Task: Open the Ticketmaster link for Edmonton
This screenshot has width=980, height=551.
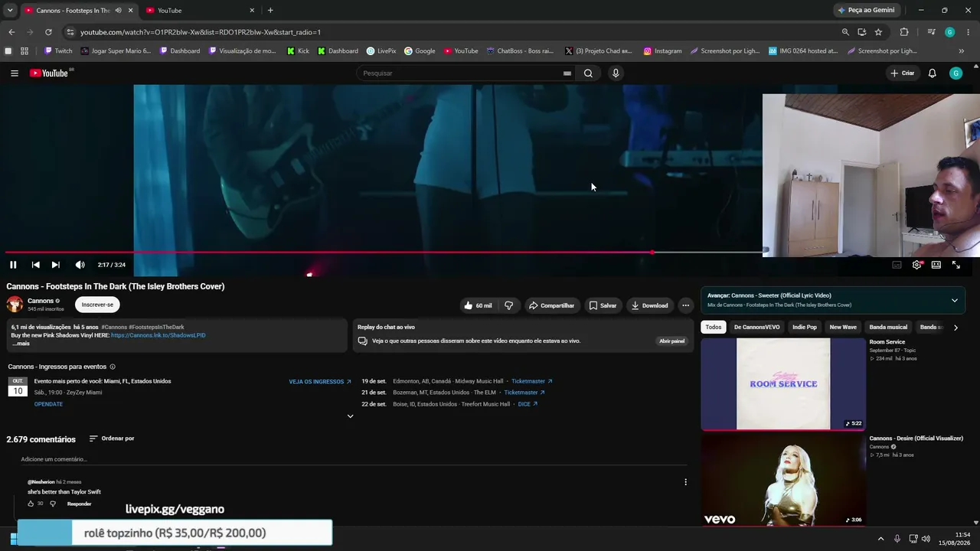Action: (x=531, y=381)
